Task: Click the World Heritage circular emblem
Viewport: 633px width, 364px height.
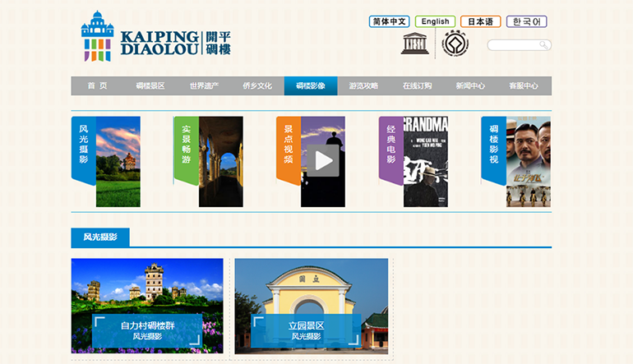Action: 455,44
